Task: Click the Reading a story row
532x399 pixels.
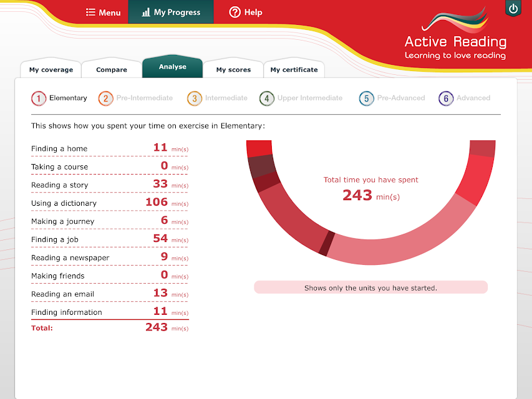Action: [x=110, y=185]
